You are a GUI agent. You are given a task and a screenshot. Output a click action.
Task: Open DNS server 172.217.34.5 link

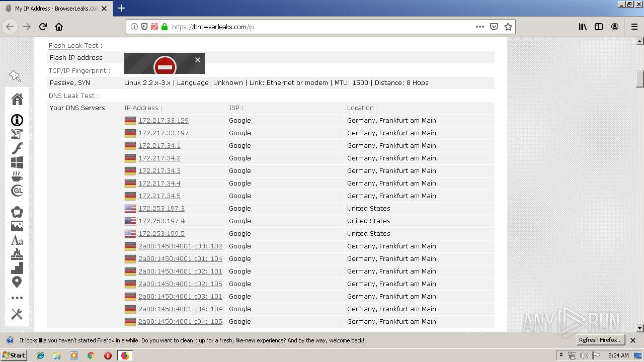pyautogui.click(x=159, y=196)
